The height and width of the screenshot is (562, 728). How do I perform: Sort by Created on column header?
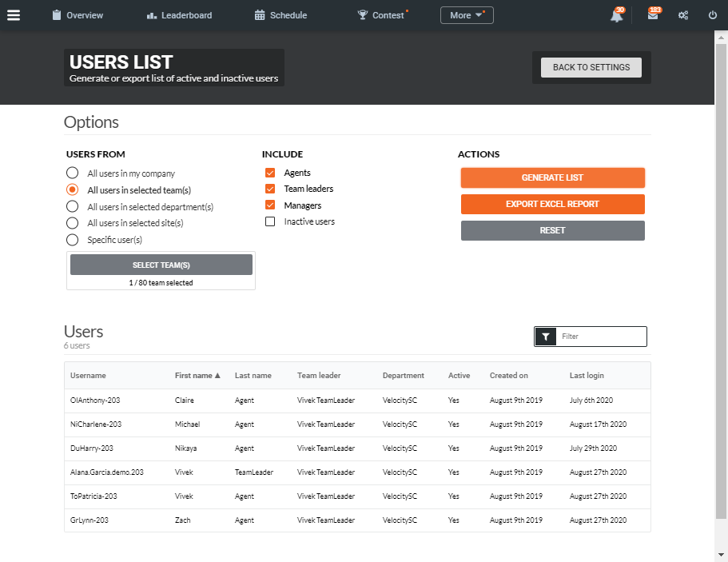click(x=508, y=375)
